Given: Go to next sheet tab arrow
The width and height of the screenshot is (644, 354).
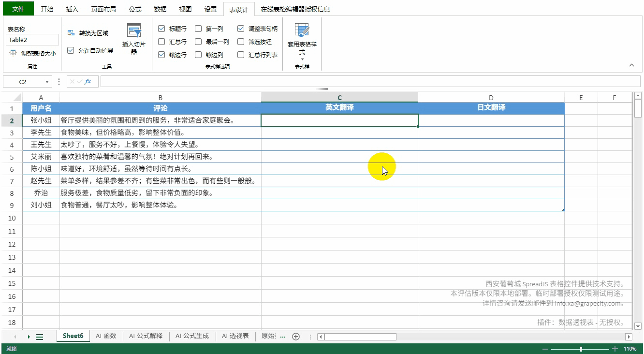Looking at the screenshot, I should coord(29,337).
